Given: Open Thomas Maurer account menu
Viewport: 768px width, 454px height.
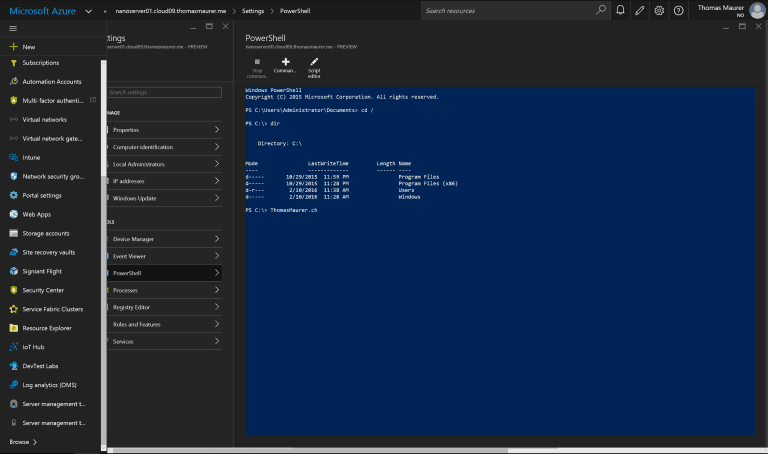Looking at the screenshot, I should (729, 10).
